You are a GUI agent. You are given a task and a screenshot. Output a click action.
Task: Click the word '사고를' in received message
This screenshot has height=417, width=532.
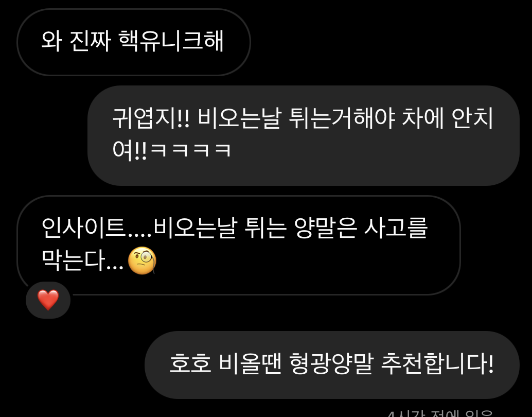tap(396, 227)
